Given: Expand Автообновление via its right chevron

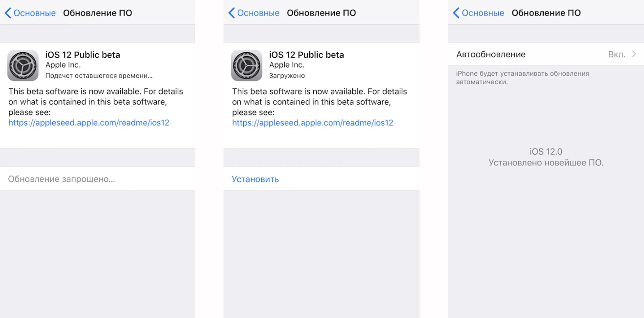Looking at the screenshot, I should pyautogui.click(x=634, y=54).
